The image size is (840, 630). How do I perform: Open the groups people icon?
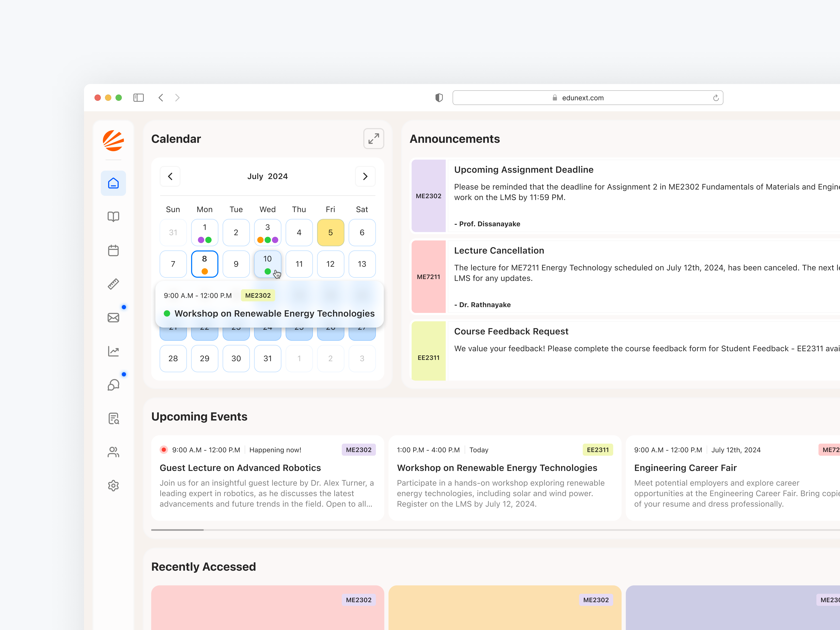click(113, 452)
